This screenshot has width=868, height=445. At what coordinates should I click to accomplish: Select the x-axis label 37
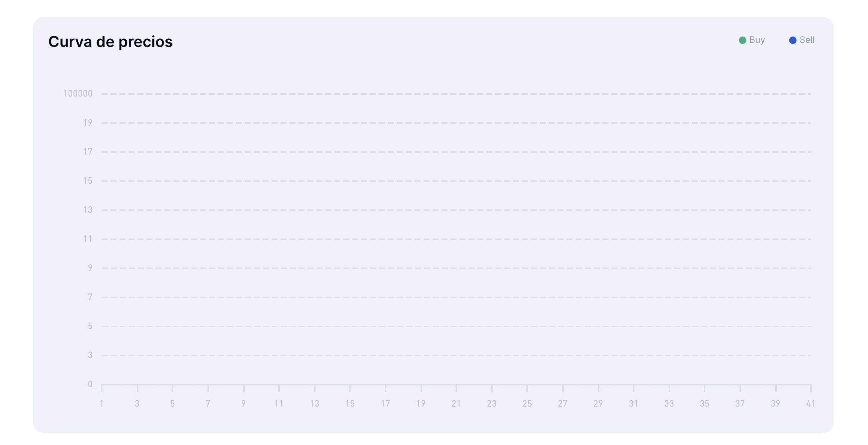[x=740, y=404]
